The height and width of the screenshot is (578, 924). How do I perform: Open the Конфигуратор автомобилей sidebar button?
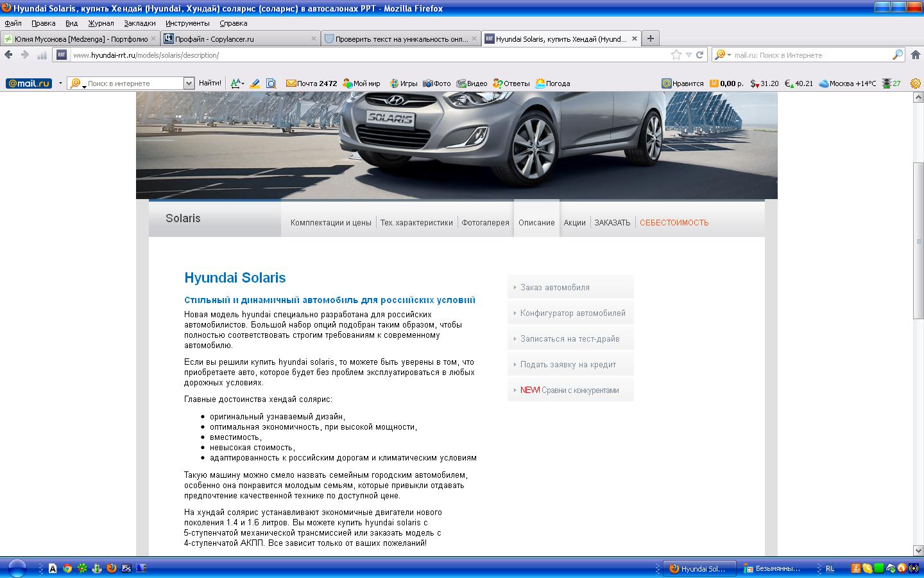pyautogui.click(x=570, y=313)
